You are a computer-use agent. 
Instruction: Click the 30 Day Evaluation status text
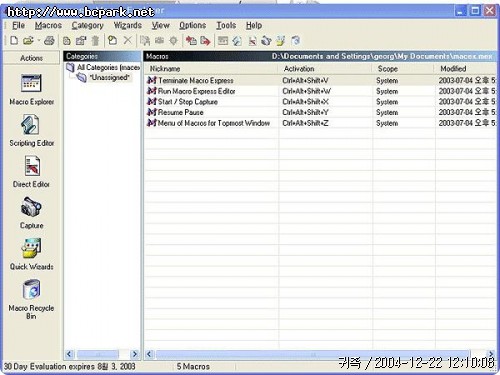click(70, 367)
